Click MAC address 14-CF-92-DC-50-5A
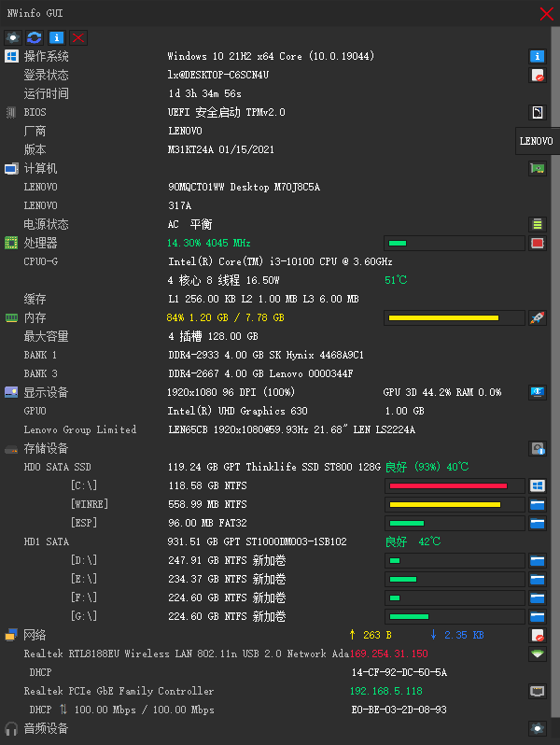560x745 pixels. click(x=399, y=672)
